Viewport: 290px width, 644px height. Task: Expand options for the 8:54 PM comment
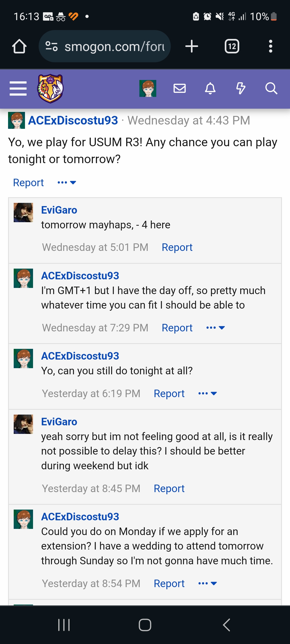click(207, 584)
